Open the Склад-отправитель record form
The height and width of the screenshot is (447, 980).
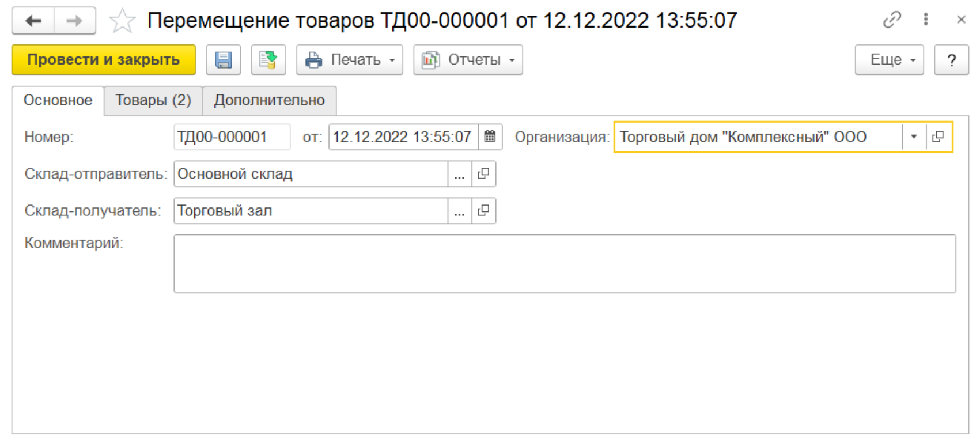483,174
